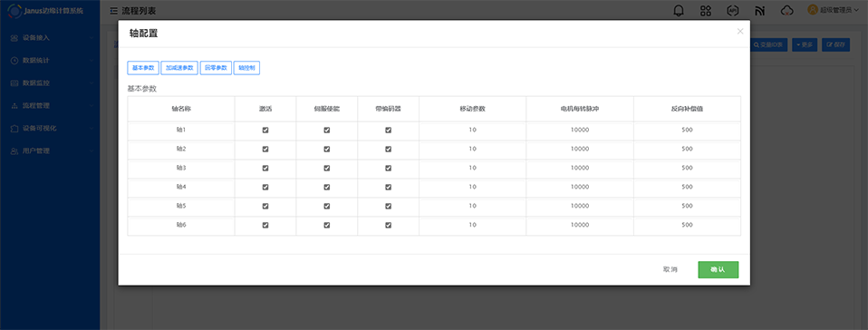Click the 取消 button
Image resolution: width=868 pixels, height=330 pixels.
pos(670,269)
